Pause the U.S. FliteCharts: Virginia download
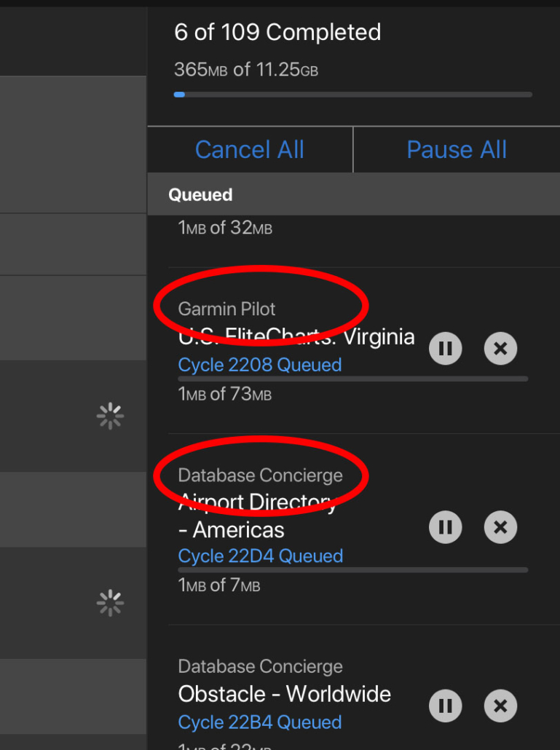The width and height of the screenshot is (560, 750). pyautogui.click(x=445, y=348)
